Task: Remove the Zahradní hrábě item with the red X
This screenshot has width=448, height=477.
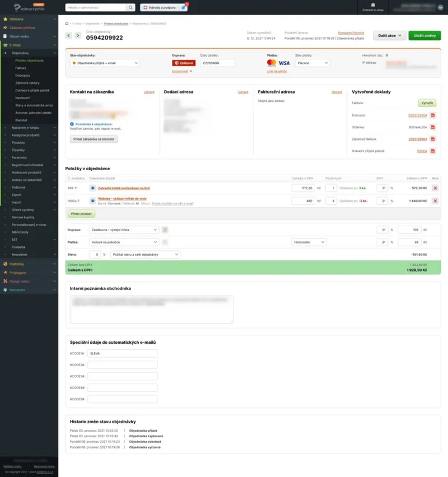Action: tap(435, 188)
